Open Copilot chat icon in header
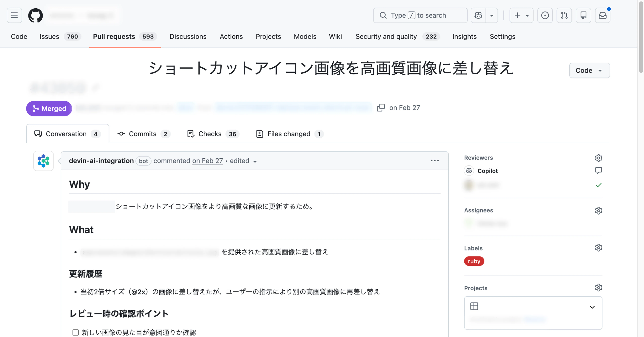Viewport: 644px width, 337px height. tap(478, 15)
